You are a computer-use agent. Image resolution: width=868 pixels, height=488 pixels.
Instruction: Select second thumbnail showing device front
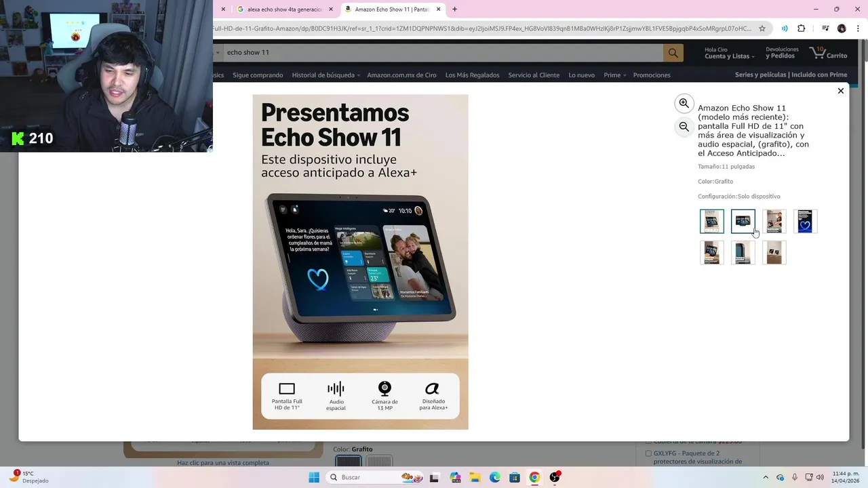pyautogui.click(x=743, y=222)
